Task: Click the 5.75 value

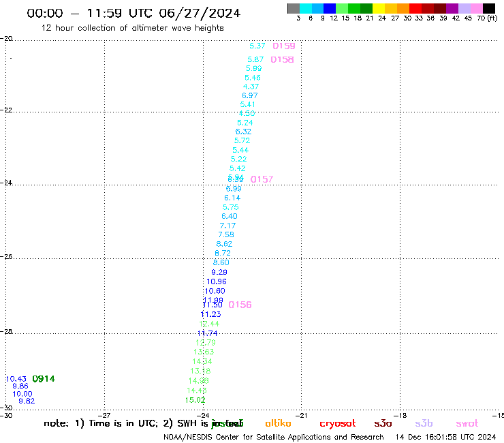Action: (x=231, y=207)
